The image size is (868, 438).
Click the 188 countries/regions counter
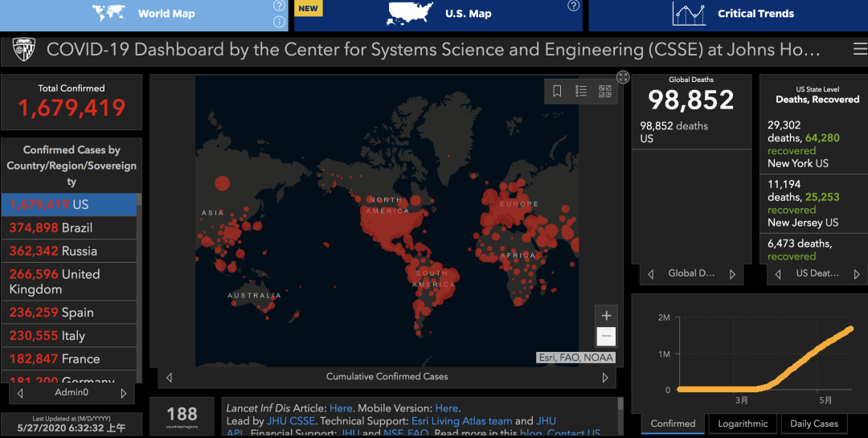pos(182,415)
